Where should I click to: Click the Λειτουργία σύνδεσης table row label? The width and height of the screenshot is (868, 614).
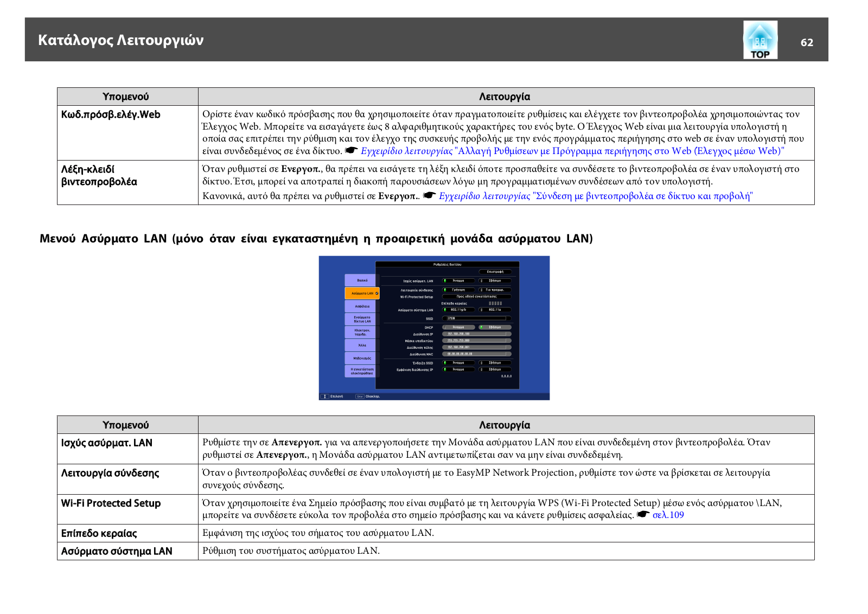(x=110, y=473)
